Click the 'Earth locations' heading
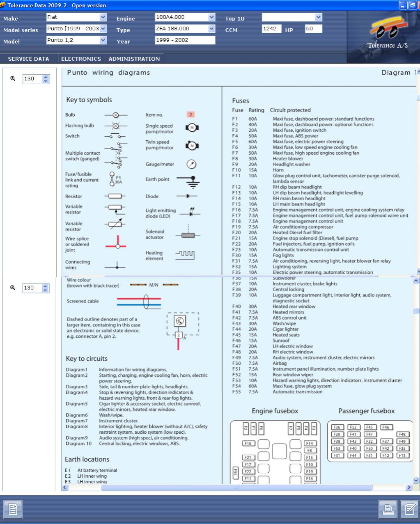This screenshot has width=420, height=524. [87, 459]
